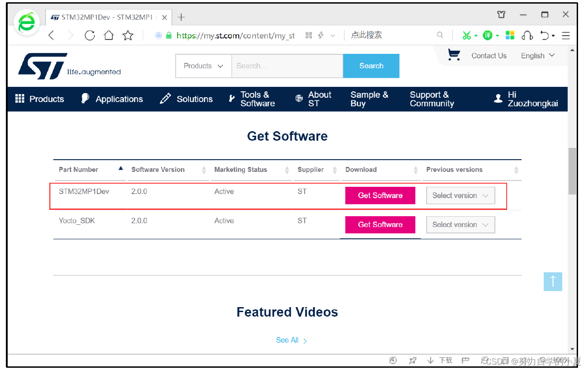Open the shopping cart icon
This screenshot has width=588, height=370.
(x=454, y=55)
